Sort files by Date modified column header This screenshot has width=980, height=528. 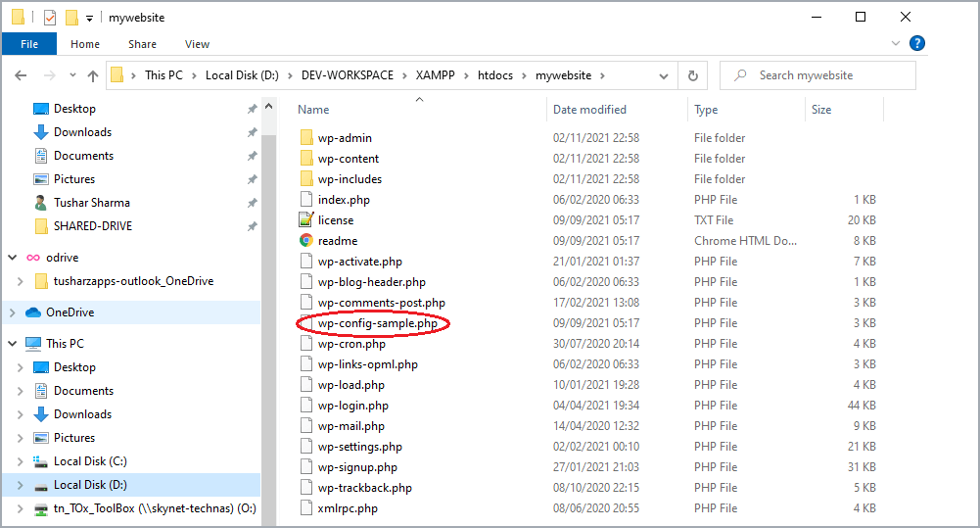tap(589, 110)
